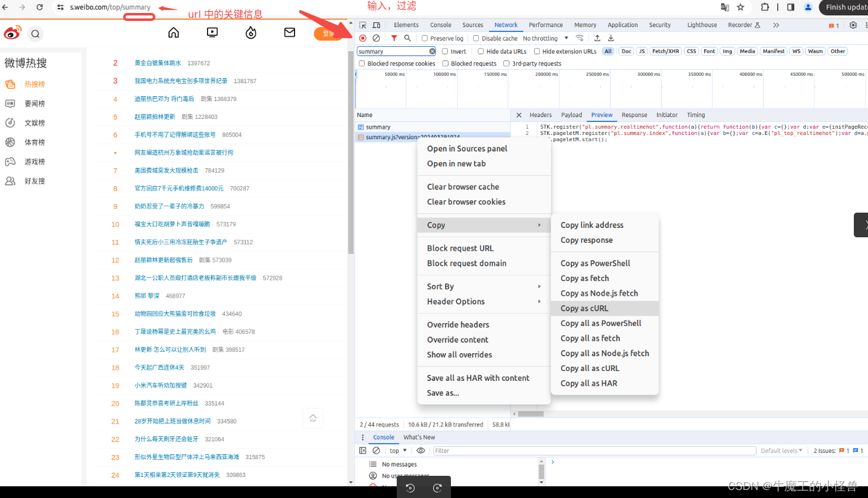Check Blocked response cookies
This screenshot has height=498, width=868.
pos(362,63)
